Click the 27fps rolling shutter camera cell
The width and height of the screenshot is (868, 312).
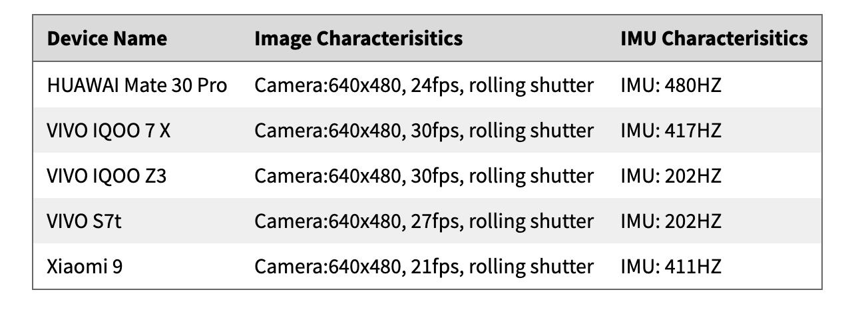coord(423,221)
